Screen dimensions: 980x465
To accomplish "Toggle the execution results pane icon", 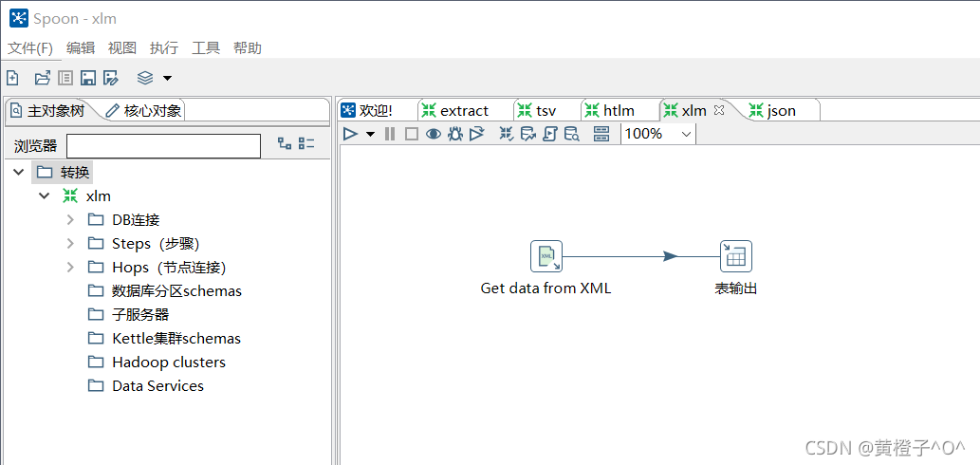I will 601,134.
